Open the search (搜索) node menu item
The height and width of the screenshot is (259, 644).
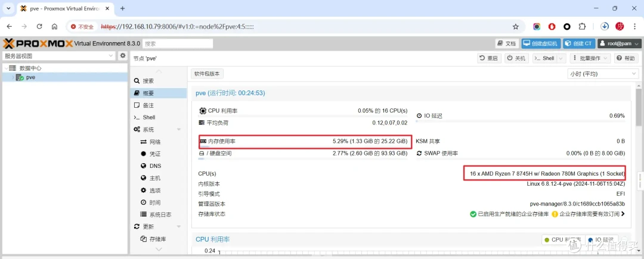pyautogui.click(x=159, y=81)
